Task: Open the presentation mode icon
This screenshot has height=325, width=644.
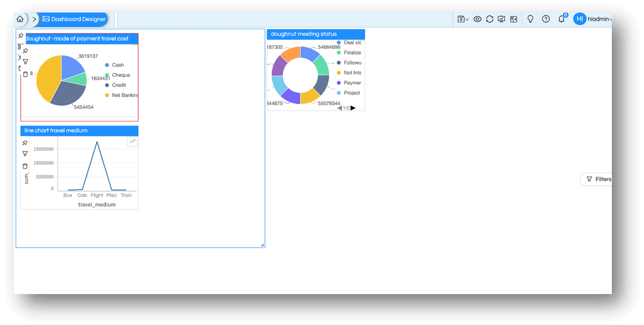Action: (x=502, y=19)
